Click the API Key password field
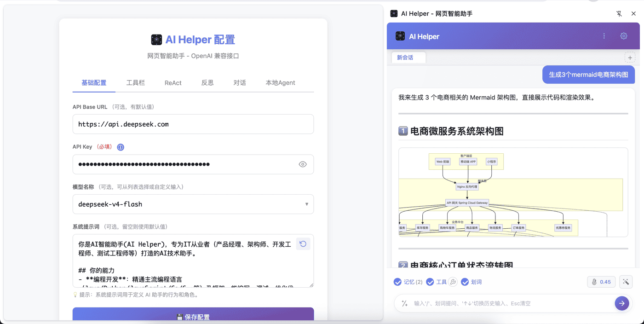This screenshot has width=644, height=324. [x=193, y=164]
